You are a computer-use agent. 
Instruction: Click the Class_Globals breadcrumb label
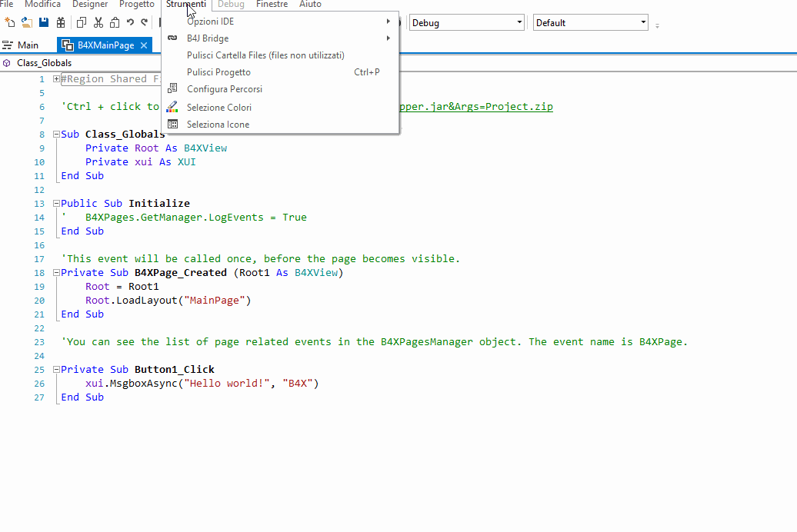pyautogui.click(x=44, y=63)
